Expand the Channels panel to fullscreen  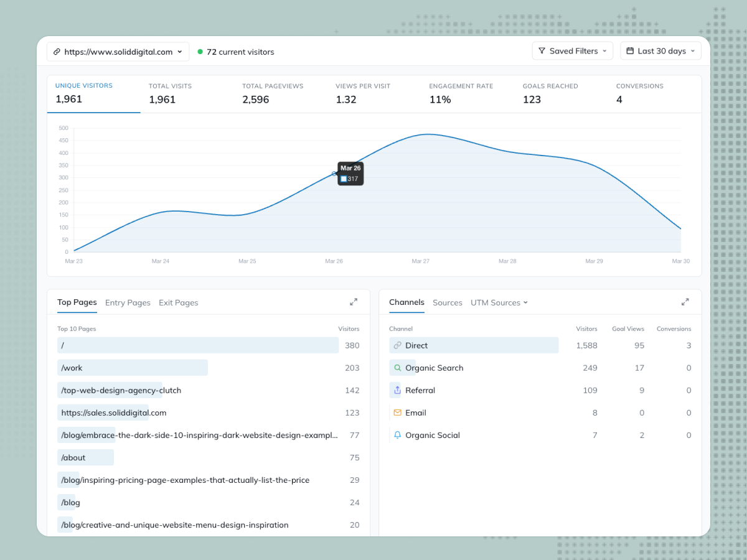(685, 302)
